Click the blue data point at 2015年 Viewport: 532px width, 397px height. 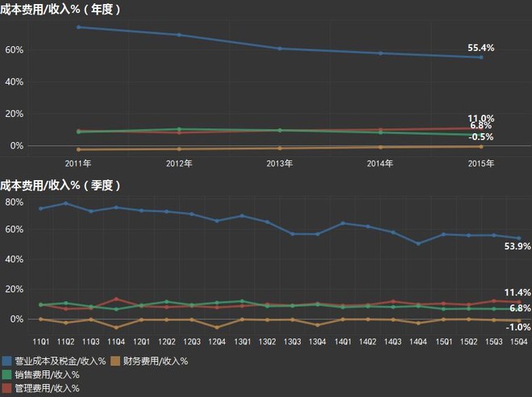(481, 57)
